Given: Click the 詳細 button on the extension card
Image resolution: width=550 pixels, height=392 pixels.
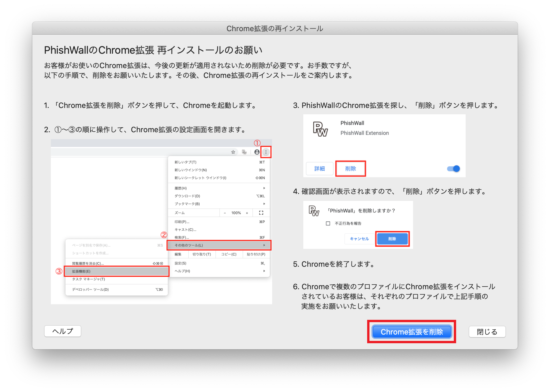Looking at the screenshot, I should pyautogui.click(x=319, y=169).
